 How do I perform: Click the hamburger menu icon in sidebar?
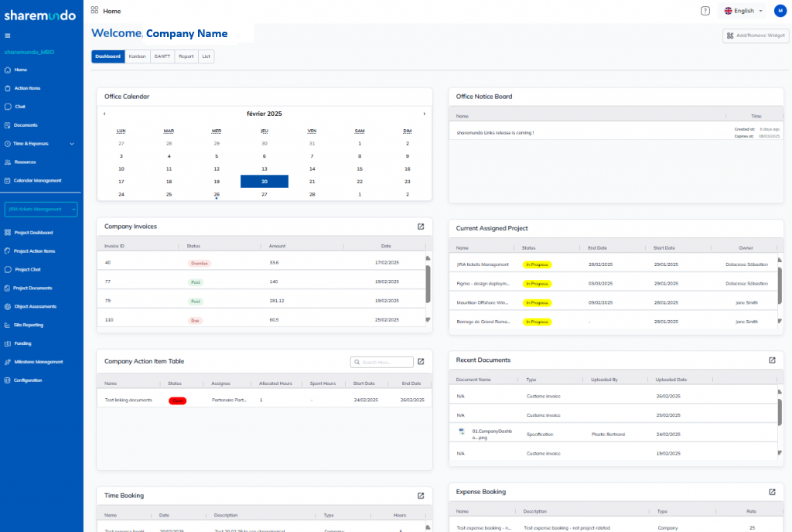pos(8,36)
